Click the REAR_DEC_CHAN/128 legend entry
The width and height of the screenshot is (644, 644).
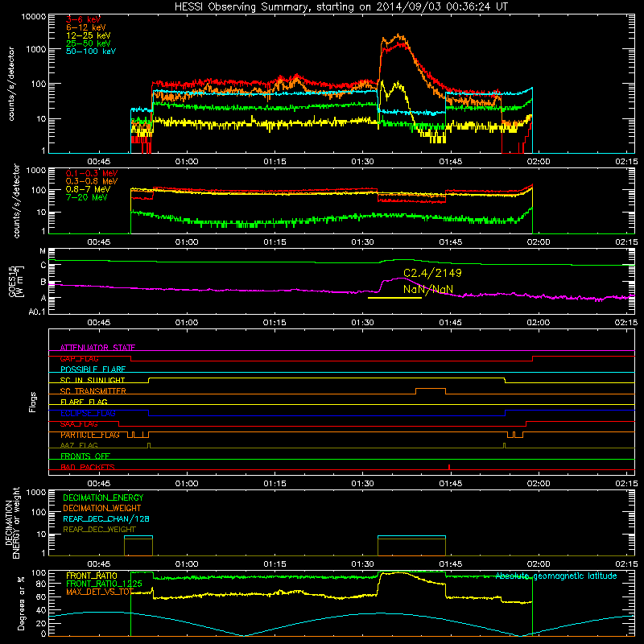coord(106,518)
